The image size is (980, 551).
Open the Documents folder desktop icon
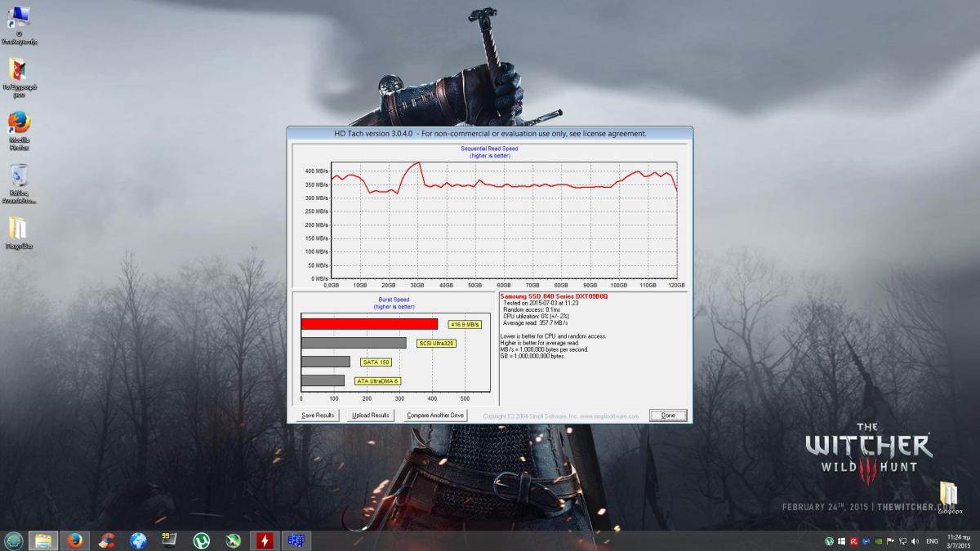tap(19, 76)
